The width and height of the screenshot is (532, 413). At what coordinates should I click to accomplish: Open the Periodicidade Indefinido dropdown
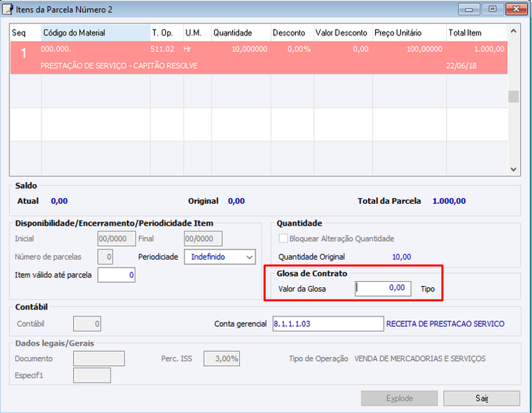[x=220, y=257]
